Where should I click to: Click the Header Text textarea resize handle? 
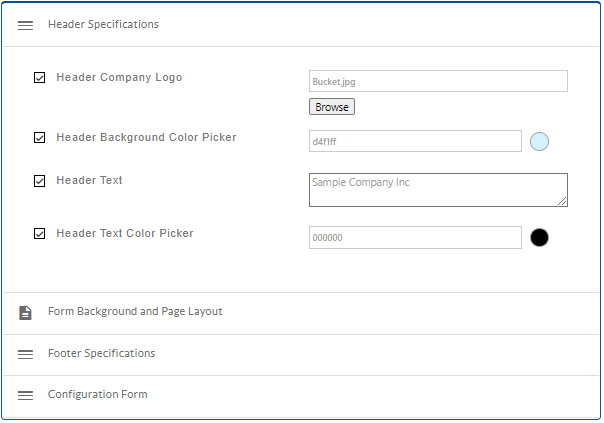pyautogui.click(x=563, y=202)
